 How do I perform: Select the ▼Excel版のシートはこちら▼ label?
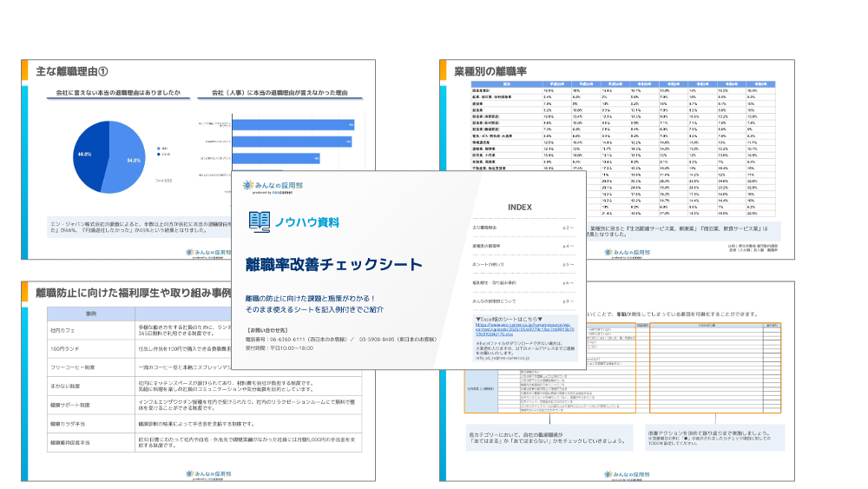[x=509, y=320]
